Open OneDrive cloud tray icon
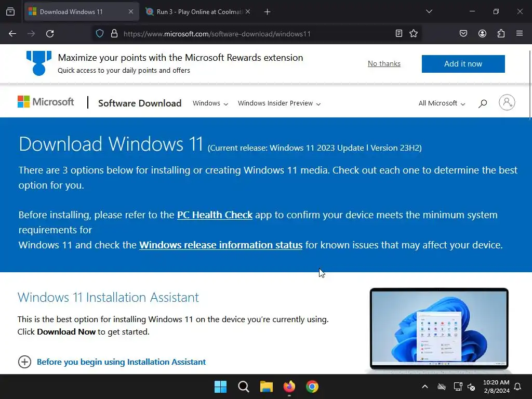This screenshot has width=532, height=399. 442,387
